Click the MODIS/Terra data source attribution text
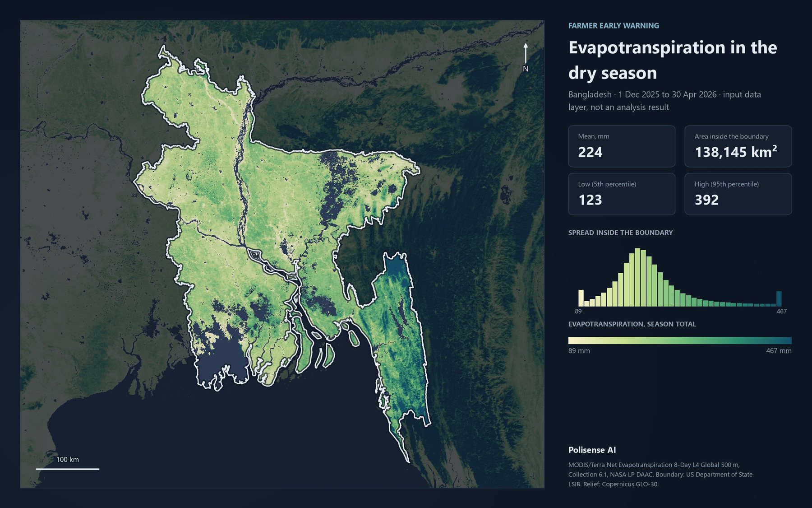 660,474
